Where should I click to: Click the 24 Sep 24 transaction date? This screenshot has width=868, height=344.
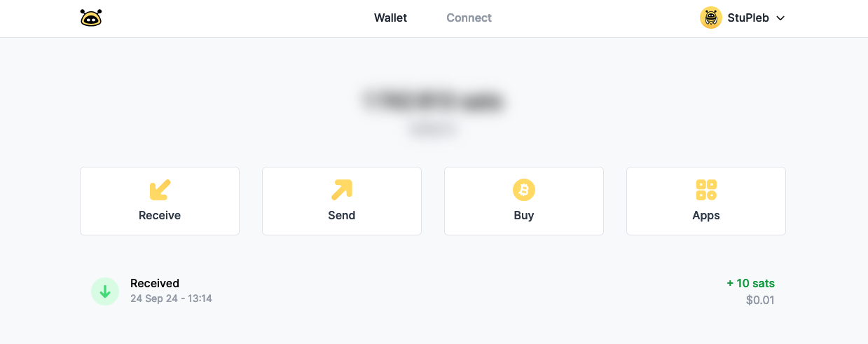(171, 299)
